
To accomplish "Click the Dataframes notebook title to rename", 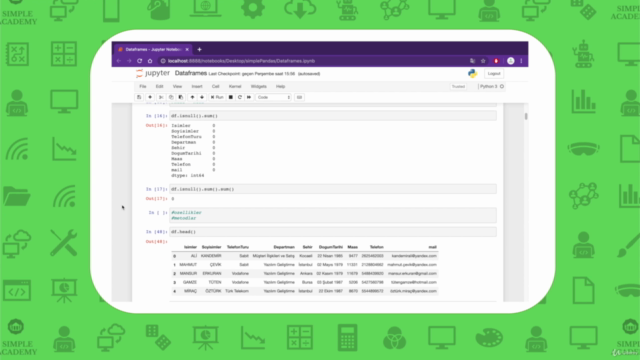I will 191,73.
